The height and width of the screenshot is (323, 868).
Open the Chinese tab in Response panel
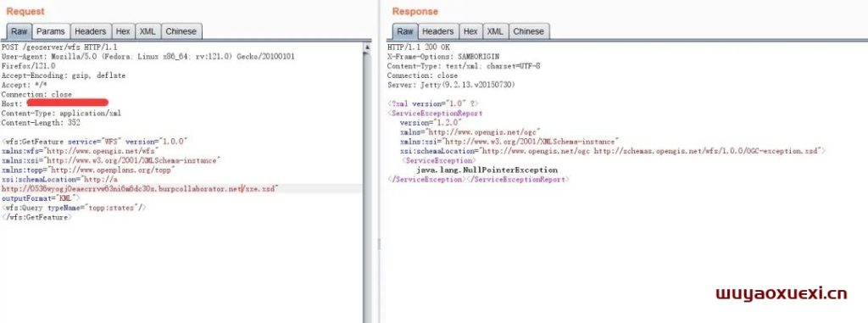(529, 31)
